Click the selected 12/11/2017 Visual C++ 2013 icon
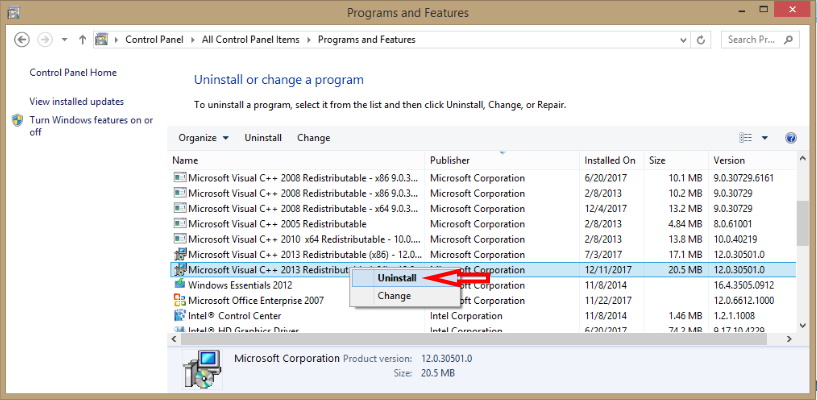Viewport: 817px width, 400px height. click(180, 269)
